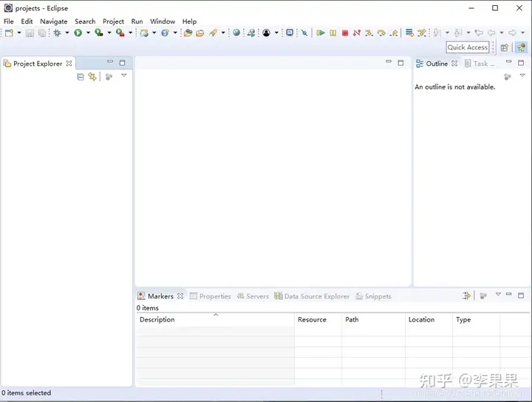Viewport: 532px width, 402px height.
Task: Click the Quick Access search field
Action: click(x=468, y=47)
